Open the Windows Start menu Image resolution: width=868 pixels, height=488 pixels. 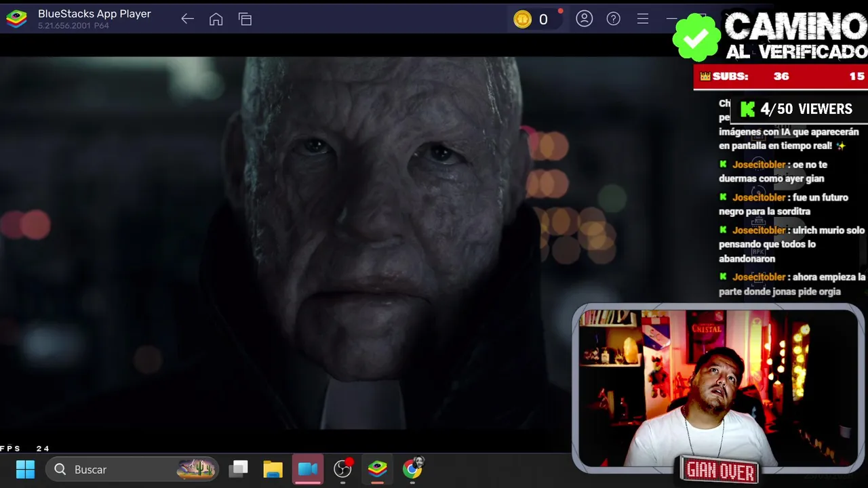(25, 469)
